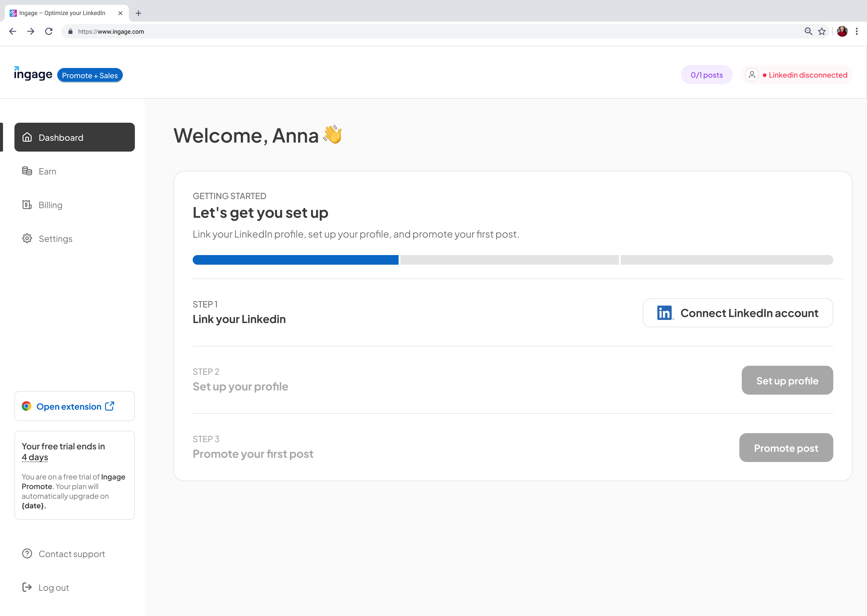Open Chrome three-dot menu
The height and width of the screenshot is (616, 867).
[857, 32]
